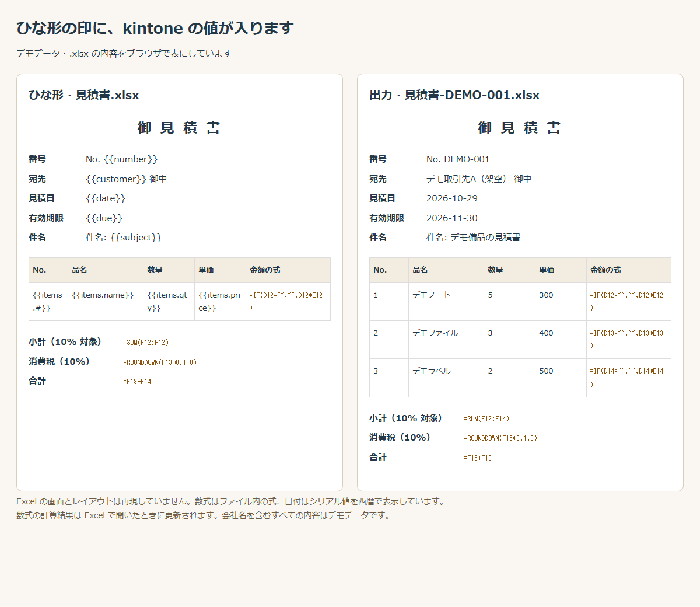Click the D14*E14 formula cell
The width and height of the screenshot is (700, 607).
(629, 378)
